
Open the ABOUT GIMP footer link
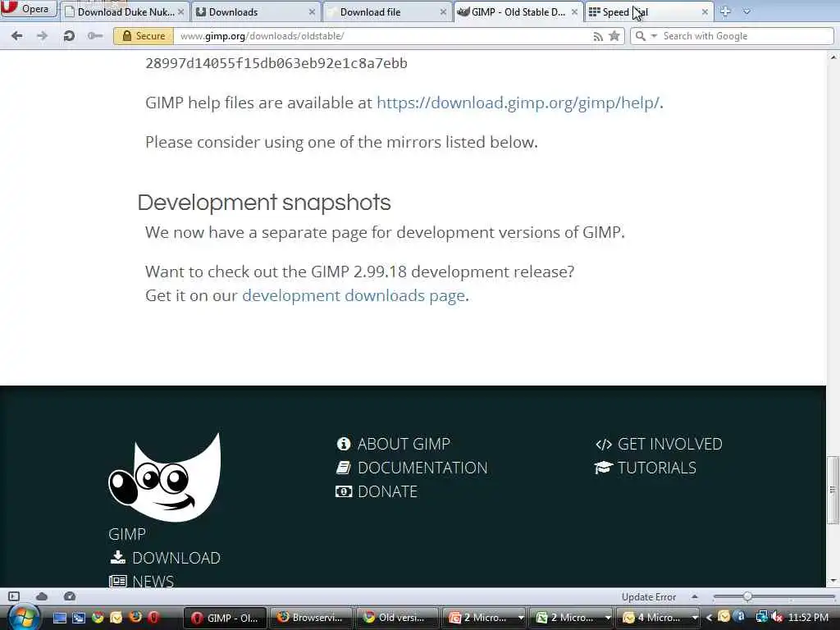click(404, 444)
